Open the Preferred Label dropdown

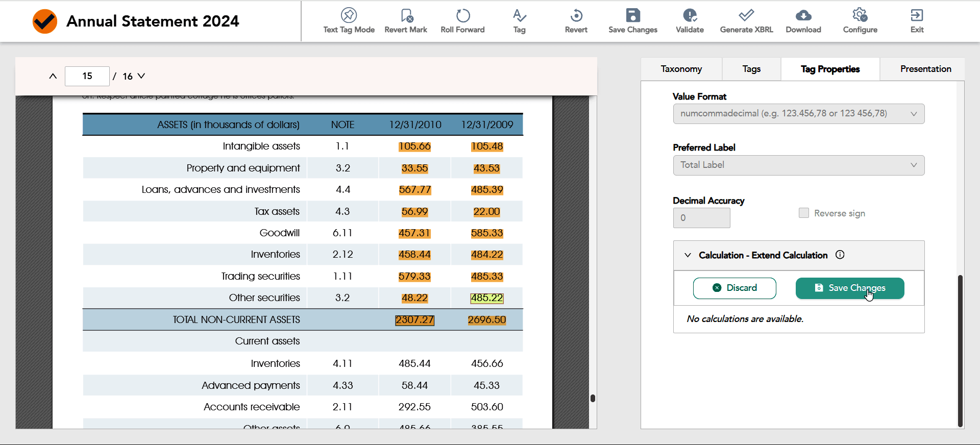coord(798,165)
